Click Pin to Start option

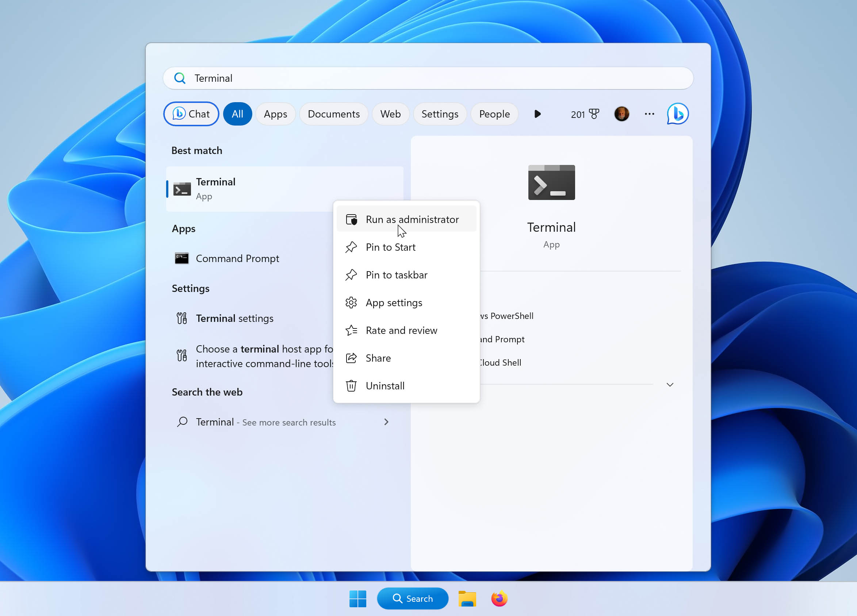click(x=391, y=247)
